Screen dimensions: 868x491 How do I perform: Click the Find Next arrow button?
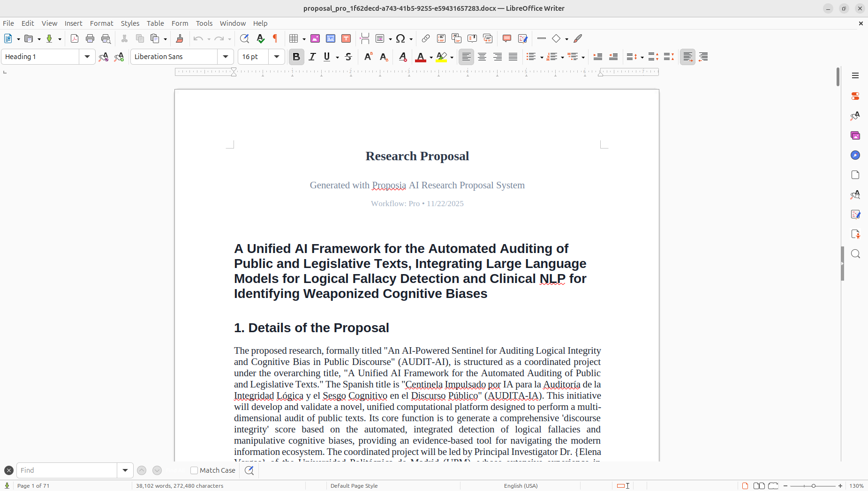[156, 470]
